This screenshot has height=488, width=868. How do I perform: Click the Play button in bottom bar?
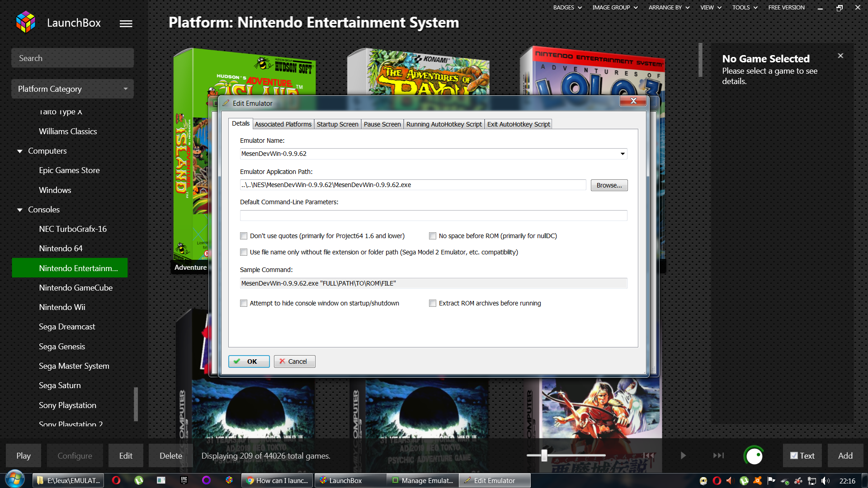click(24, 455)
